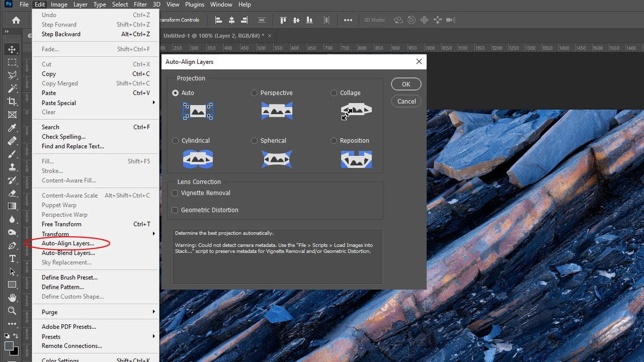Click the Perspective projection thumbnail
Image resolution: width=644 pixels, height=362 pixels.
[277, 111]
